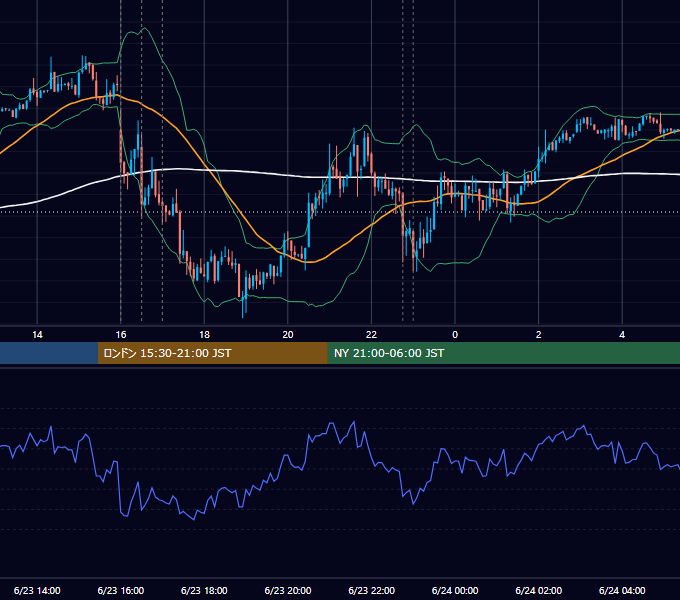This screenshot has width=680, height=600.
Task: Click the 6/23 20:00 date label
Action: pos(288,590)
